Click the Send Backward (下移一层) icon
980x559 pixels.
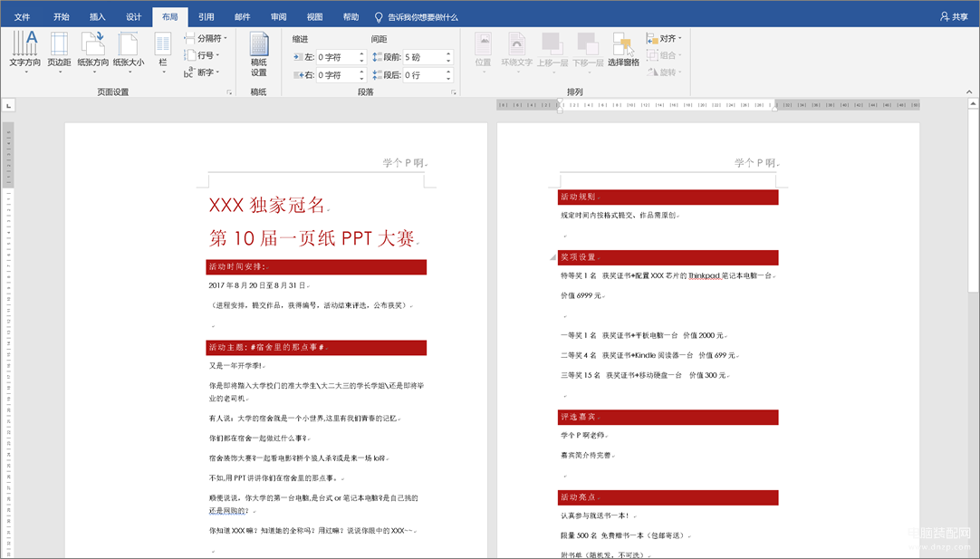click(x=588, y=43)
